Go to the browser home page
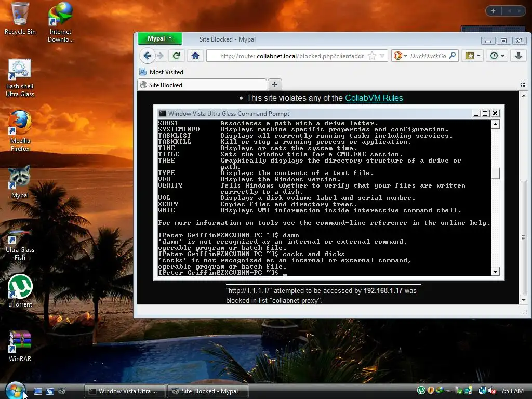Viewport: 532px width, 399px height. pos(195,56)
